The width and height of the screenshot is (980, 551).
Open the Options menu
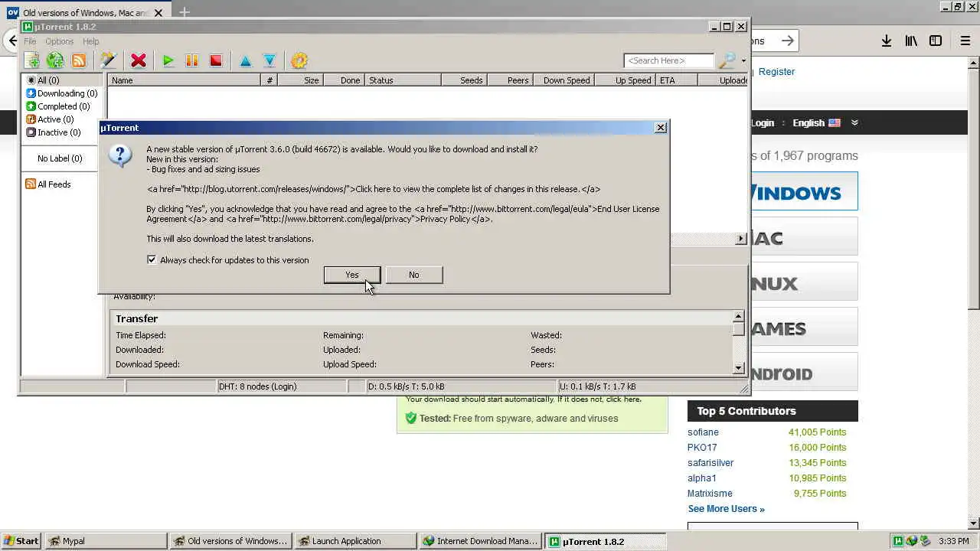[x=59, y=41]
